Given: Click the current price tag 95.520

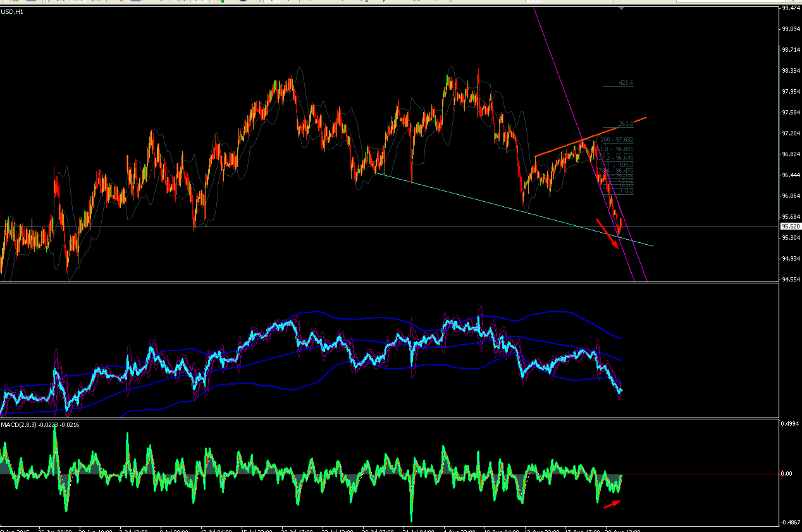Looking at the screenshot, I should pyautogui.click(x=790, y=226).
